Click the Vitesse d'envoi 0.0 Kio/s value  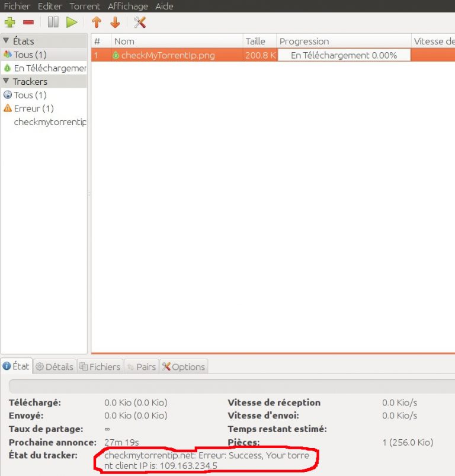399,416
